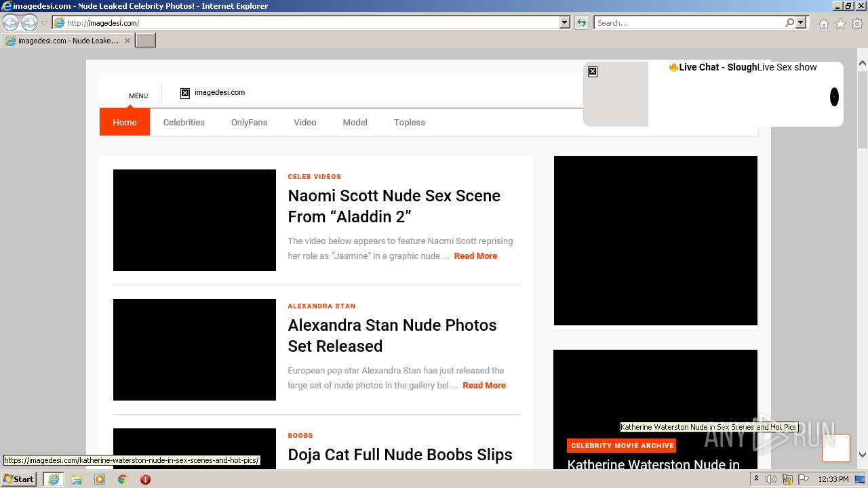Open the network tray icon
Viewport: 868px width, 488px height.
tap(787, 479)
